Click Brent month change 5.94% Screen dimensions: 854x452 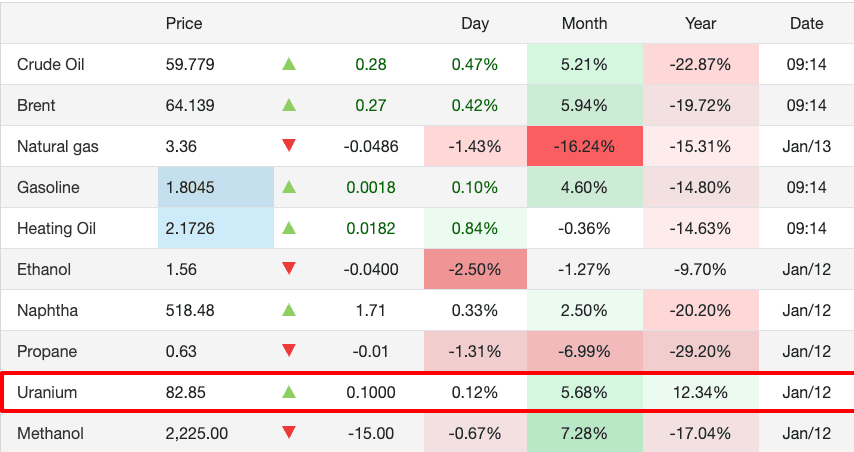(x=584, y=105)
